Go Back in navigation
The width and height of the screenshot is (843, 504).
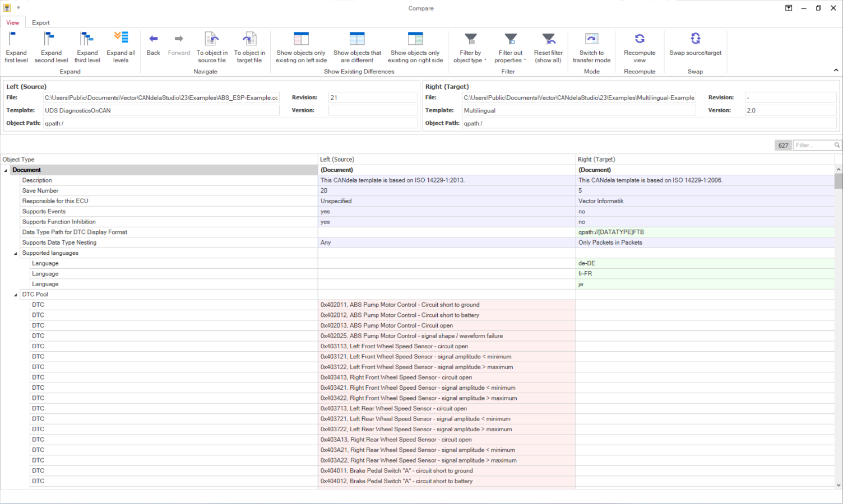(153, 44)
